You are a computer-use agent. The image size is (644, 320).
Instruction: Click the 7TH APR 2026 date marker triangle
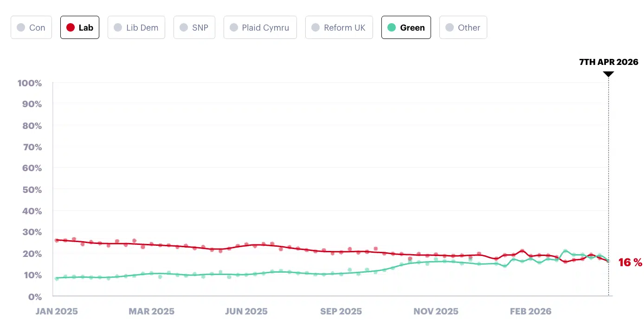(x=608, y=74)
